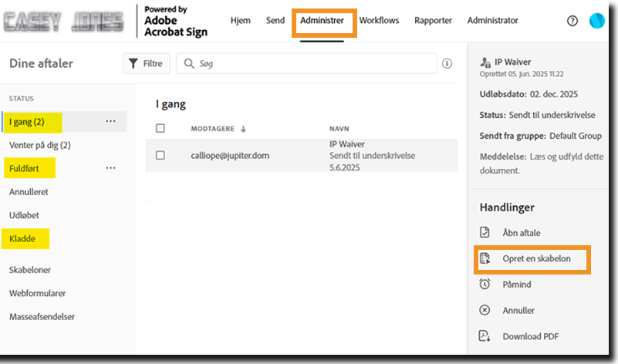
Task: Click the help question mark icon
Action: [572, 21]
